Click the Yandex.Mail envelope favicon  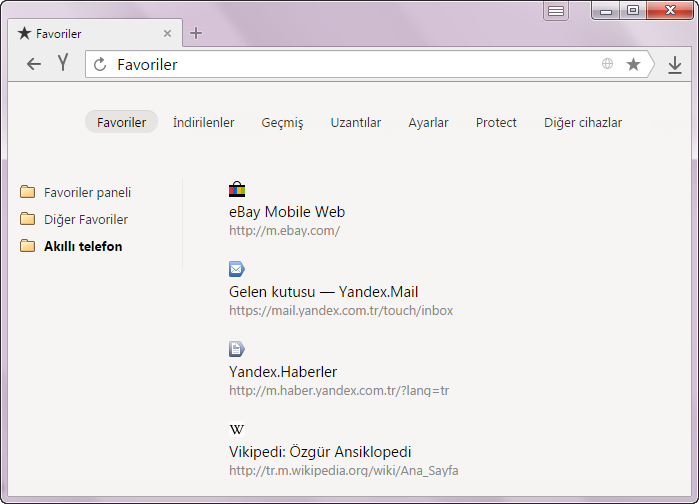tap(237, 269)
